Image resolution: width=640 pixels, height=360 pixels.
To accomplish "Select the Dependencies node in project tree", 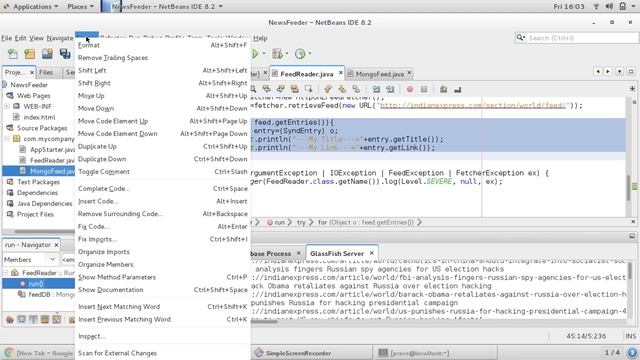I will point(37,193).
